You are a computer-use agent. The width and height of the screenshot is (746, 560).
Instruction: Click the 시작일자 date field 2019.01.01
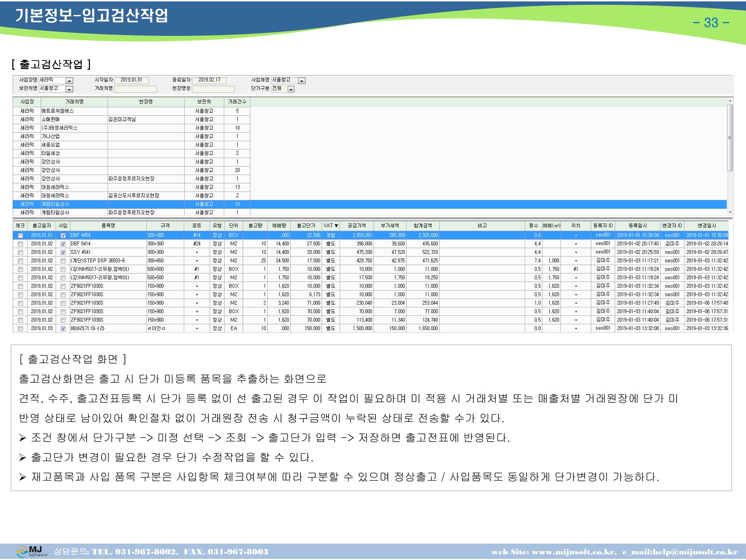coord(131,80)
